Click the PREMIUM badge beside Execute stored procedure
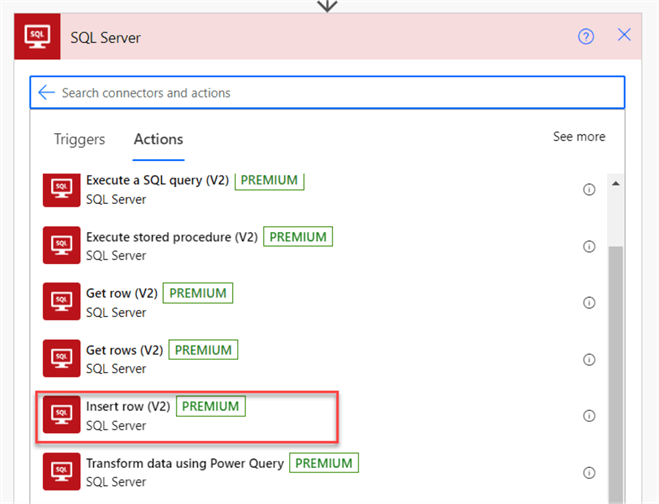The image size is (659, 504). [298, 237]
